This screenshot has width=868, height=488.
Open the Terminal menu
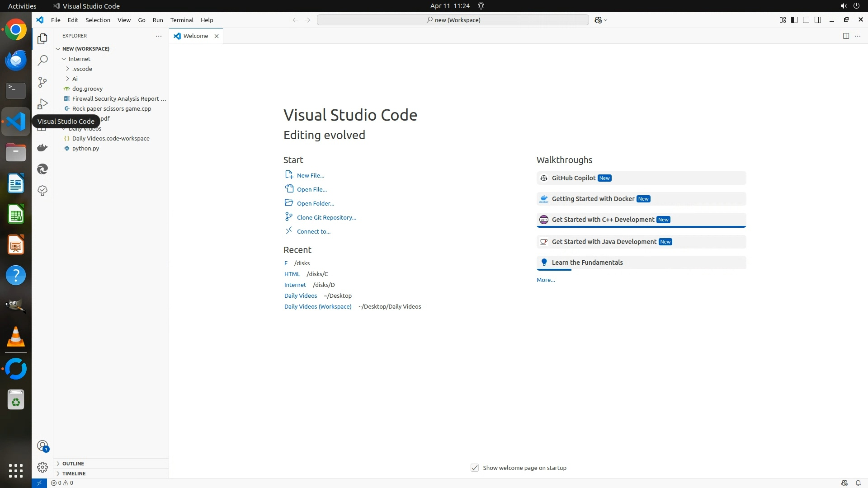(x=182, y=20)
